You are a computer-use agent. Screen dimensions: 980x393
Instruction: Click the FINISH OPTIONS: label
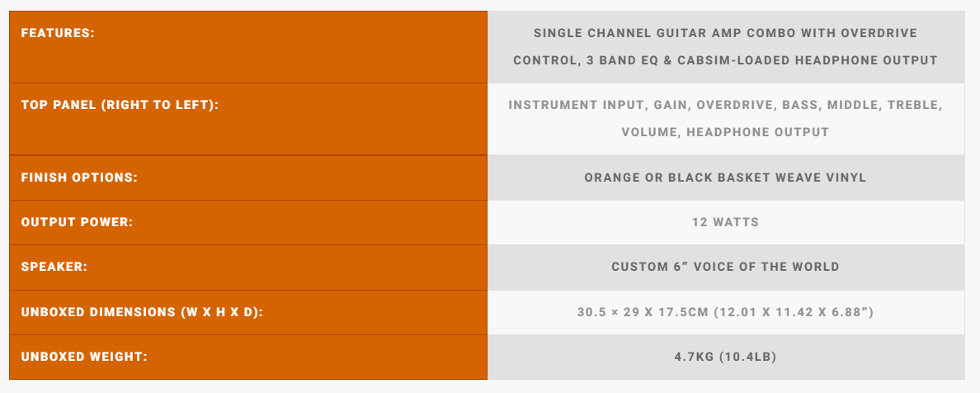pos(79,178)
